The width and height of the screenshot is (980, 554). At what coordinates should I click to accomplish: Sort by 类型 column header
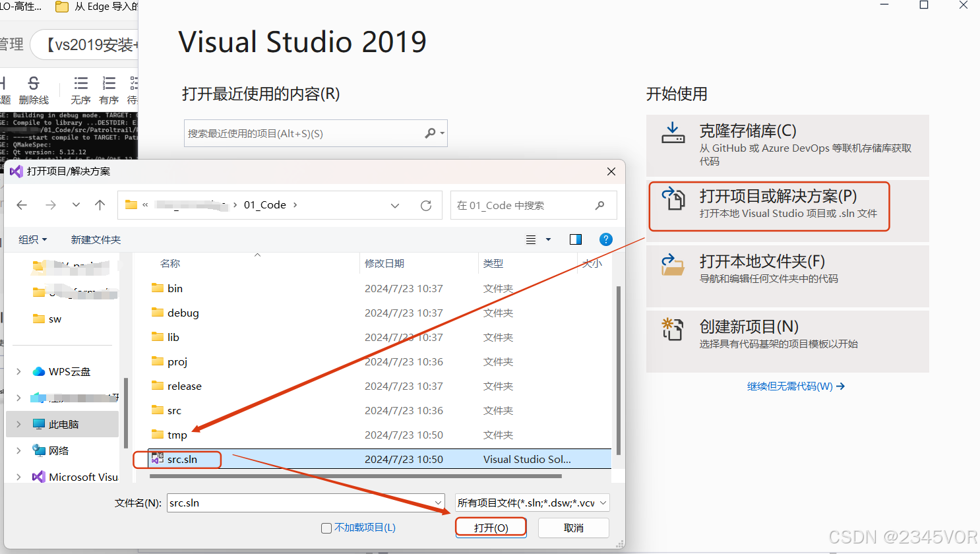493,263
